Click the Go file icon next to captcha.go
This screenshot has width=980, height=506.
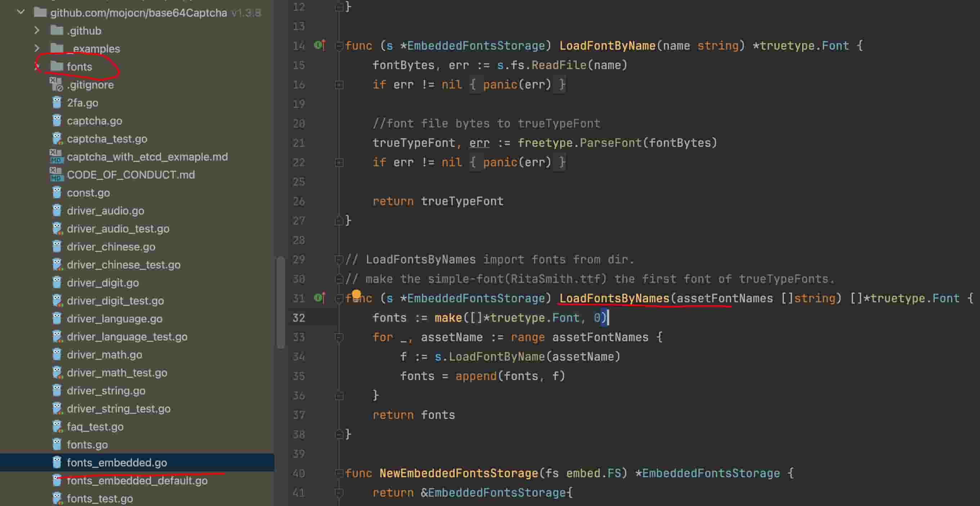[57, 121]
